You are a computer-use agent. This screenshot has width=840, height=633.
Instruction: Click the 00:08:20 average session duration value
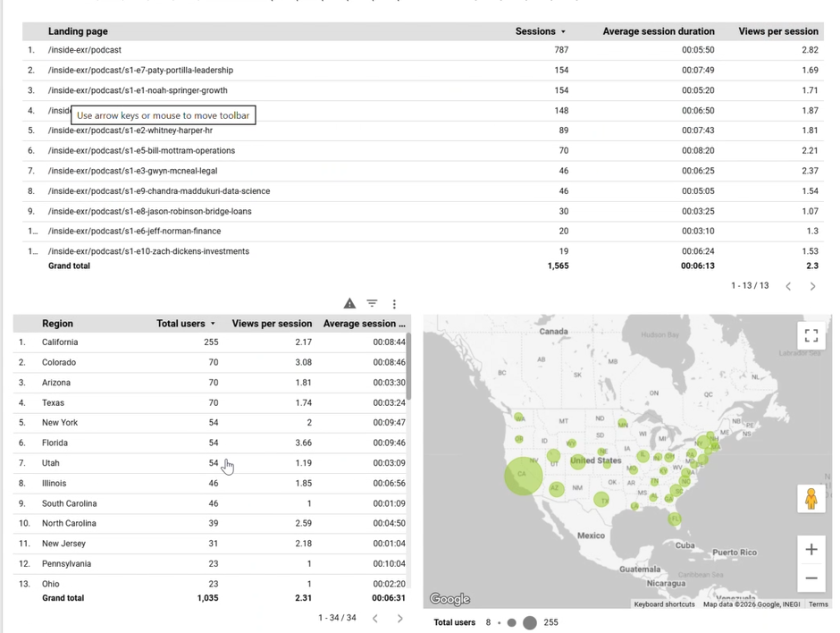(698, 150)
